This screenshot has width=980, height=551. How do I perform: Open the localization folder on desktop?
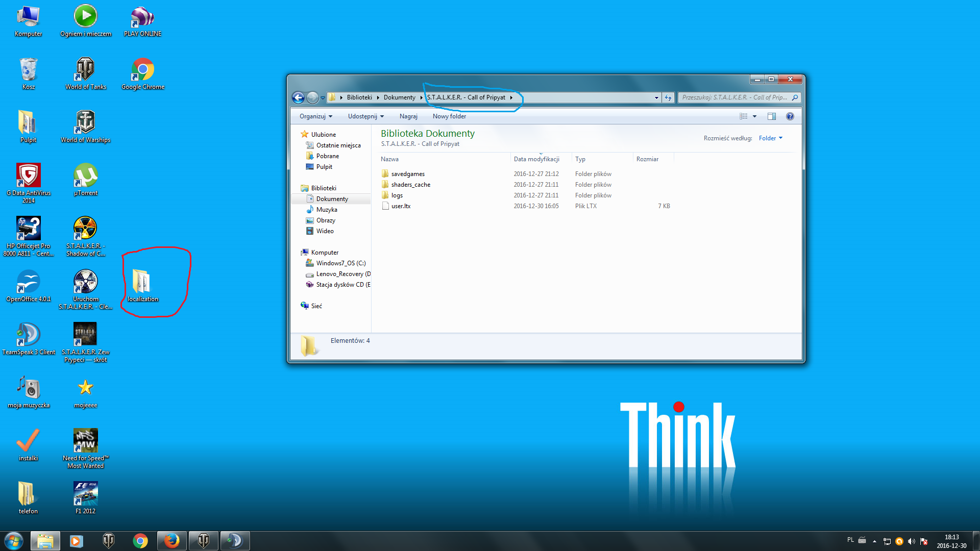[142, 285]
